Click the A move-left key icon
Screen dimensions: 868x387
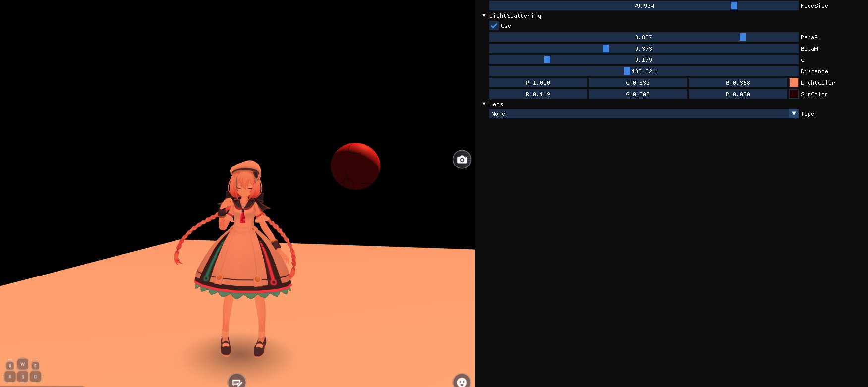10,377
